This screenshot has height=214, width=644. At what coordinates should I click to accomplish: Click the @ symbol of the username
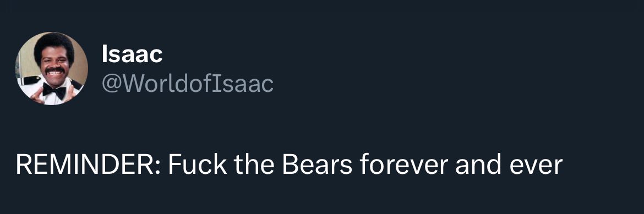[111, 85]
